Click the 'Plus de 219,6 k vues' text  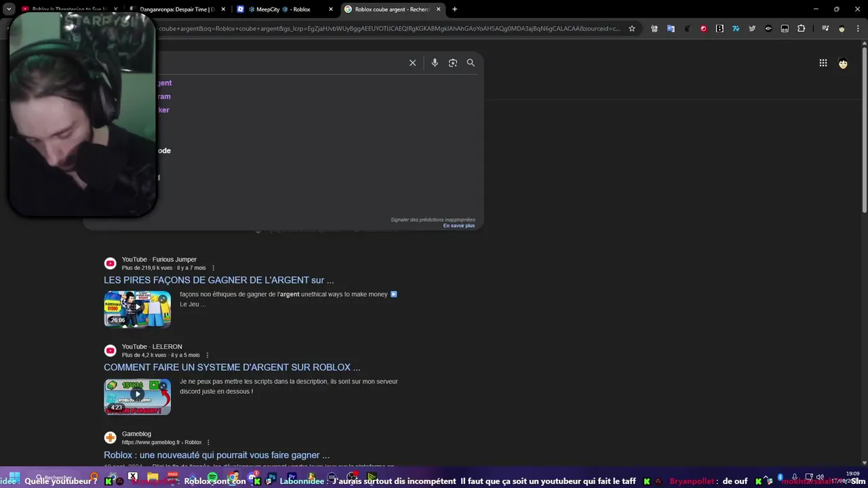147,268
